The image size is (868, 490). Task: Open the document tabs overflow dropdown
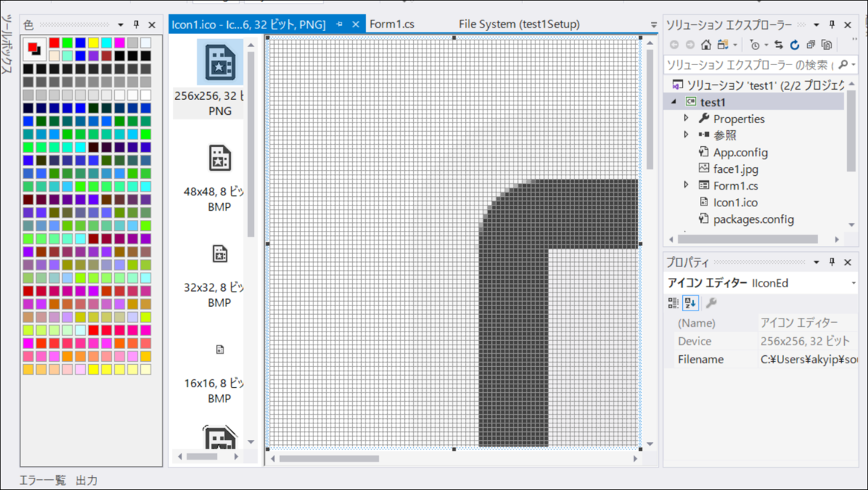pyautogui.click(x=654, y=25)
